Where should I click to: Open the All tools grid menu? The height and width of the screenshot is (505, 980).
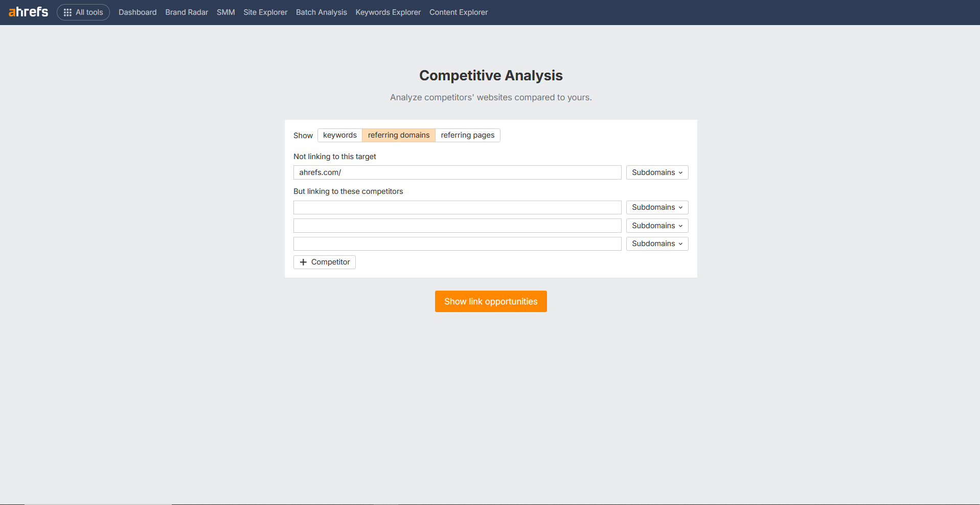pyautogui.click(x=83, y=12)
